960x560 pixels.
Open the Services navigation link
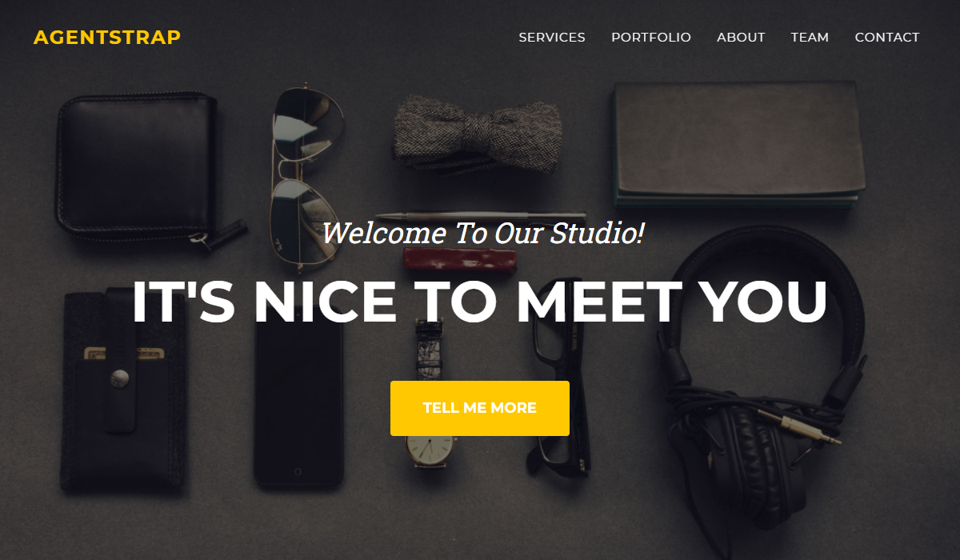point(552,37)
